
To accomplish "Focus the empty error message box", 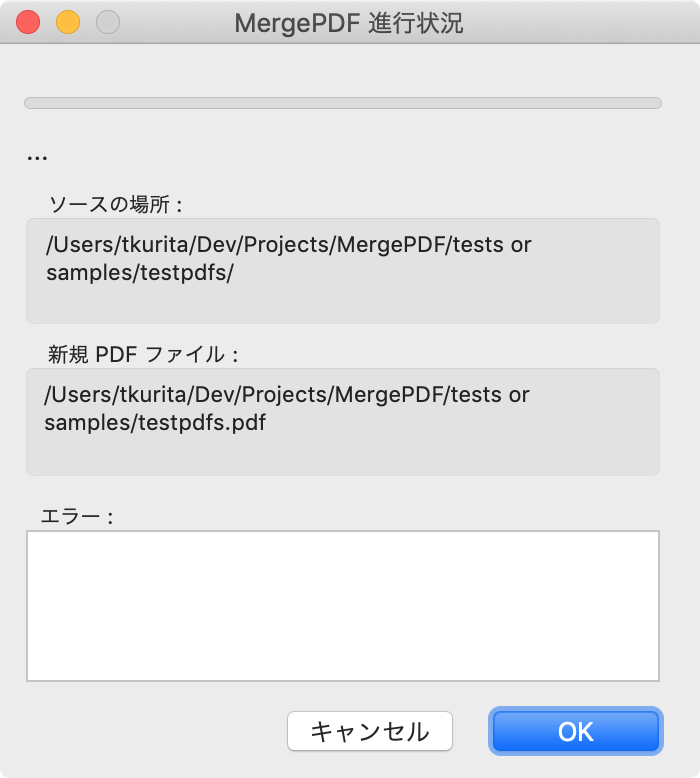I will coord(342,605).
